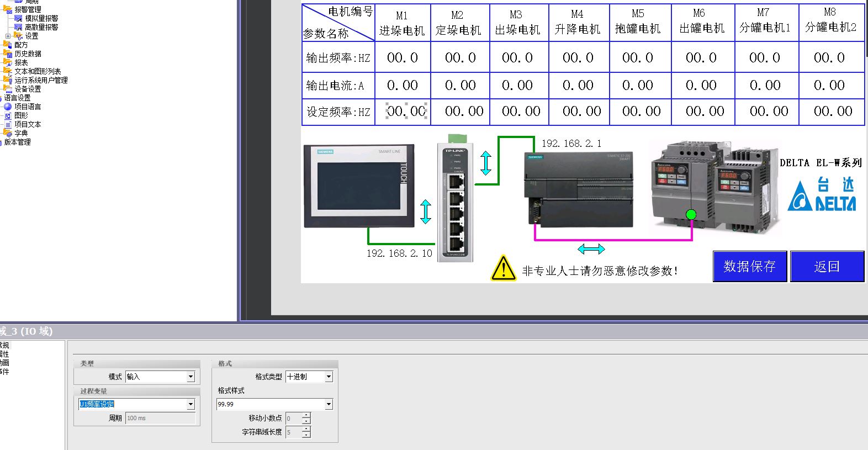This screenshot has height=450, width=868.
Task: Click the 返回 button
Action: pos(827,267)
